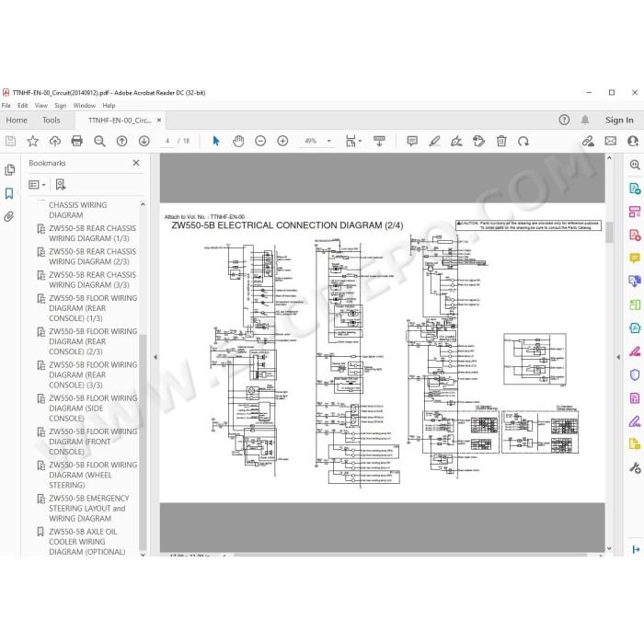Open EMERGENCY STEERING LAYOUT and WIRING DIAGRAM bookmark
This screenshot has width=644, height=644.
[88, 509]
